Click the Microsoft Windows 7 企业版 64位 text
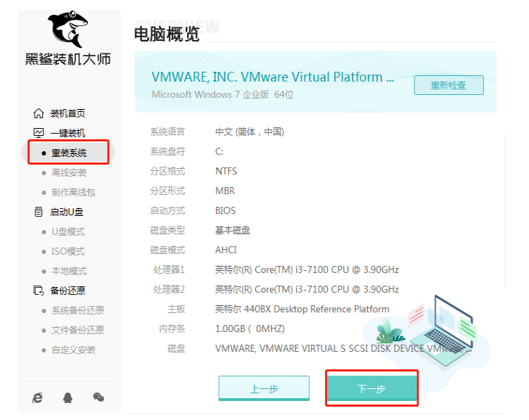This screenshot has width=529, height=420. coord(223,94)
